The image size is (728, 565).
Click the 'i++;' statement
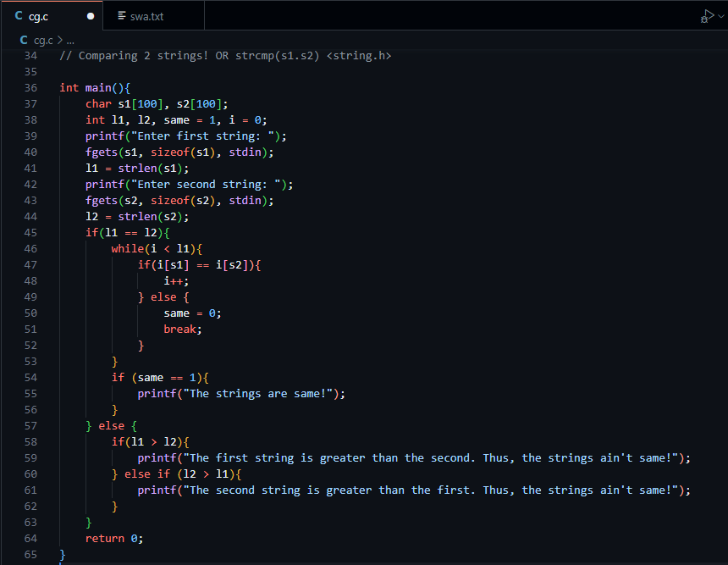176,281
